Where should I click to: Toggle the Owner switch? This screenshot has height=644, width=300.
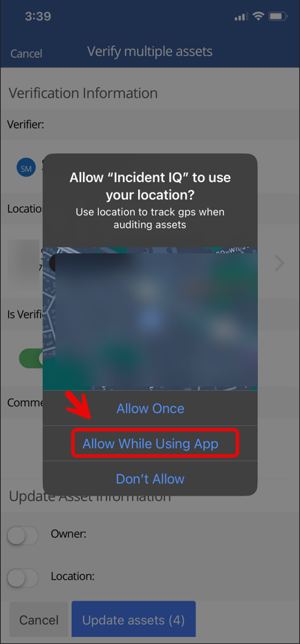coord(23,535)
